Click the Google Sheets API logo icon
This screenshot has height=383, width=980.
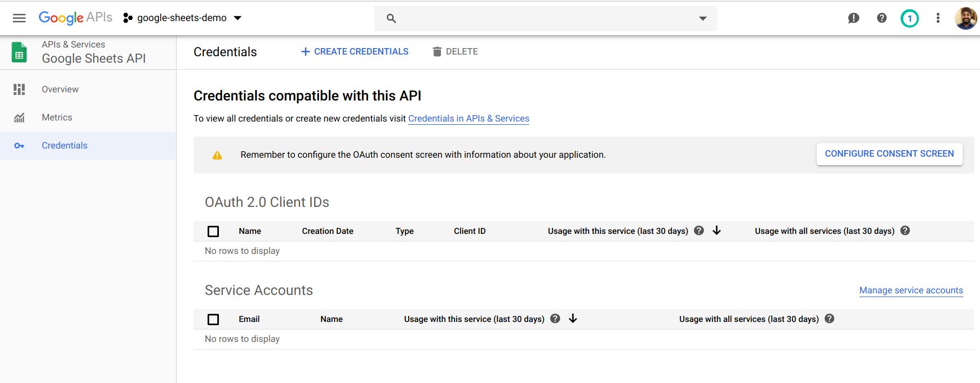(x=19, y=52)
